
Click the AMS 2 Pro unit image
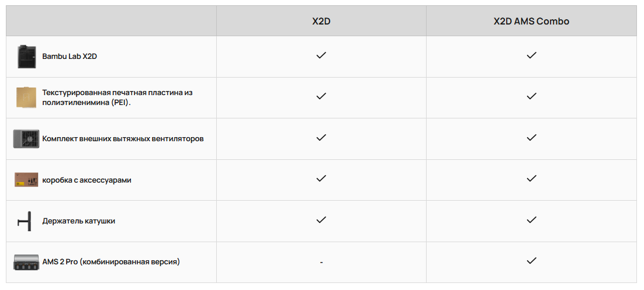26,262
